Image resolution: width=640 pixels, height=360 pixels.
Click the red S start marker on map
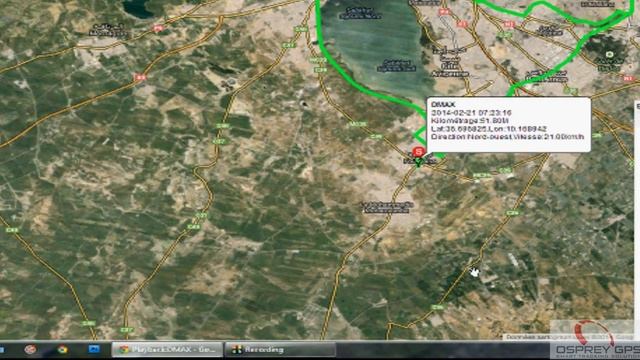pos(418,152)
